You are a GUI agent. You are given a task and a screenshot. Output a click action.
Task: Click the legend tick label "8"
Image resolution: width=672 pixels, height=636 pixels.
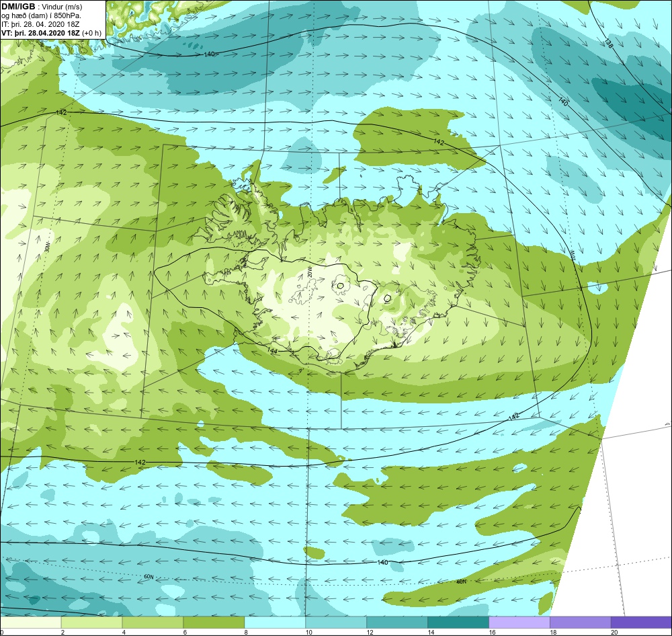pyautogui.click(x=245, y=632)
